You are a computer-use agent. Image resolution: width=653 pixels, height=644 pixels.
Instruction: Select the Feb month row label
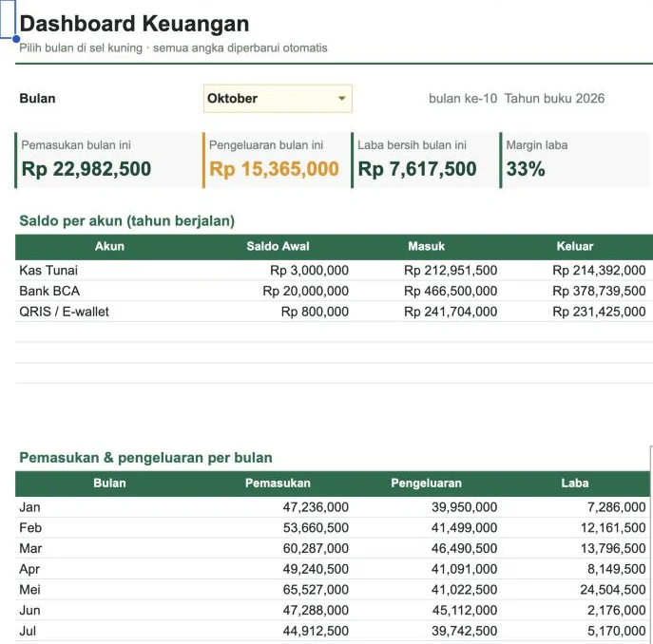[30, 527]
